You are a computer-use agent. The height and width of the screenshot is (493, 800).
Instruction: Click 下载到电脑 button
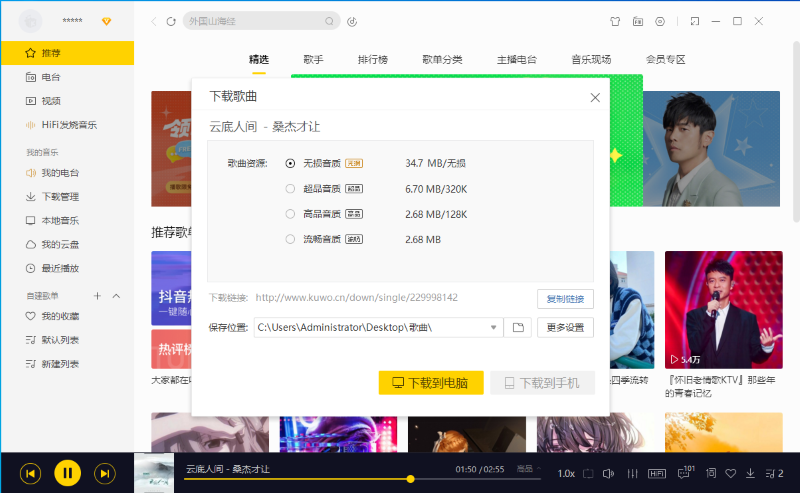[431, 383]
